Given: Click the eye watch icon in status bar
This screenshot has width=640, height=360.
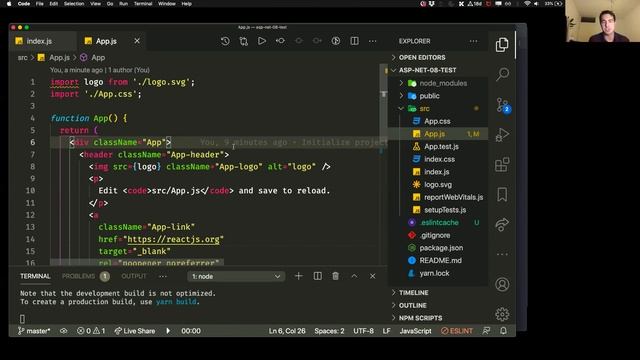Looking at the screenshot, I should coord(64,331).
